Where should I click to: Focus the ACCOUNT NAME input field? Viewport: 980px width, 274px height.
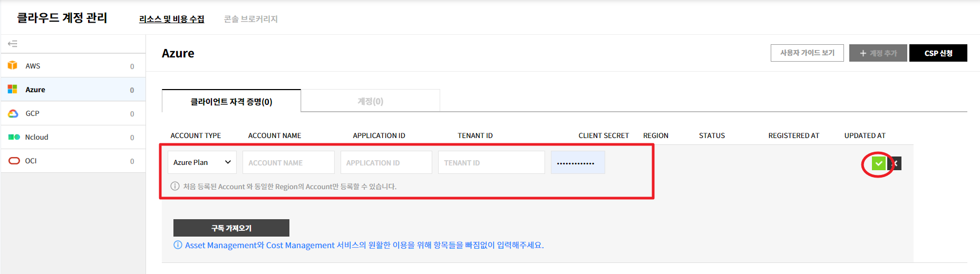click(288, 162)
